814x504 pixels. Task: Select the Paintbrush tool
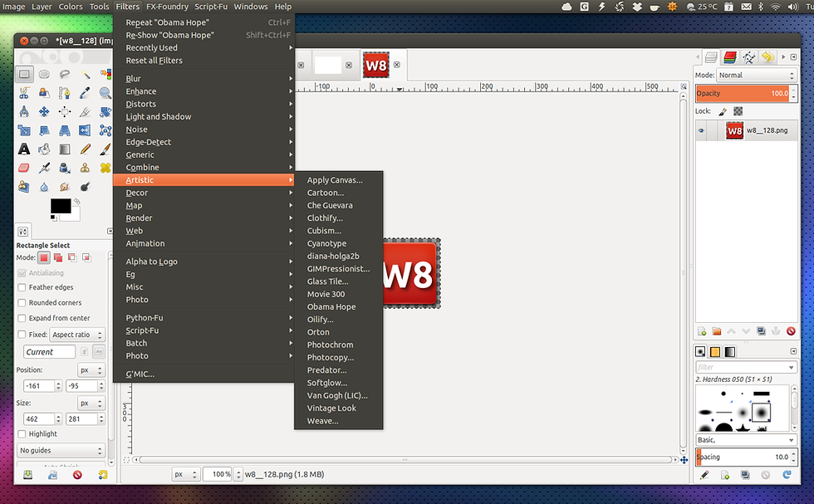105,149
